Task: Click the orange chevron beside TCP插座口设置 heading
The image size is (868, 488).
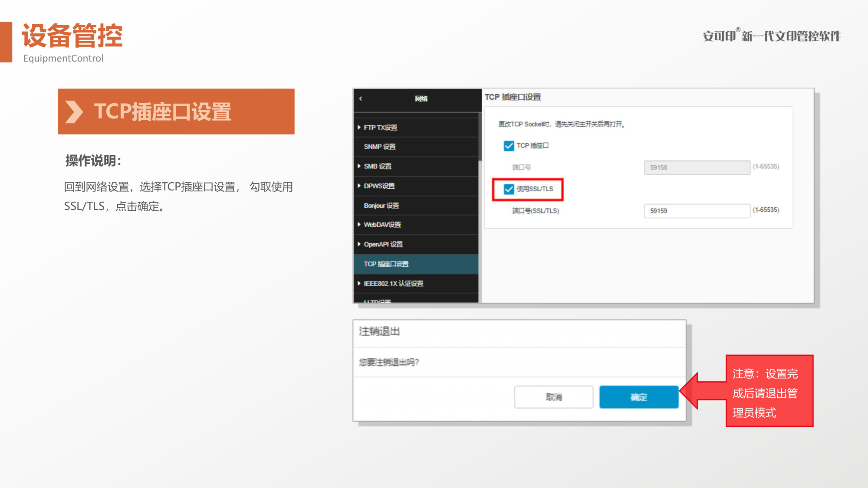Action: (x=74, y=112)
